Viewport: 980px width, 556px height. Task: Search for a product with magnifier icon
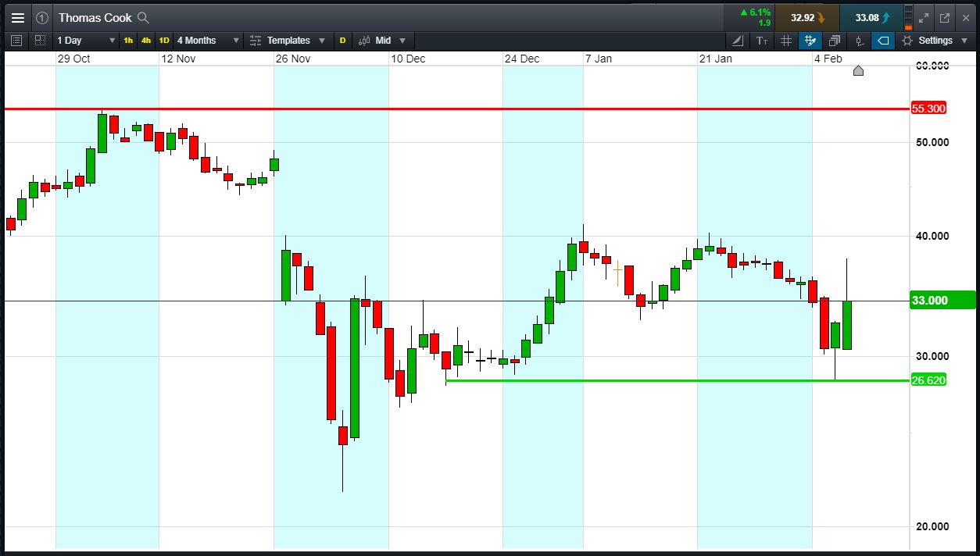click(x=143, y=17)
